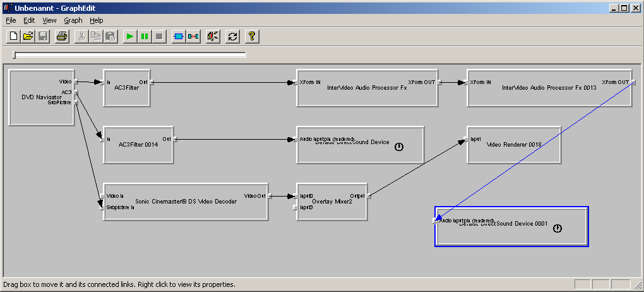Open a graph file with the folder icon

coord(28,36)
